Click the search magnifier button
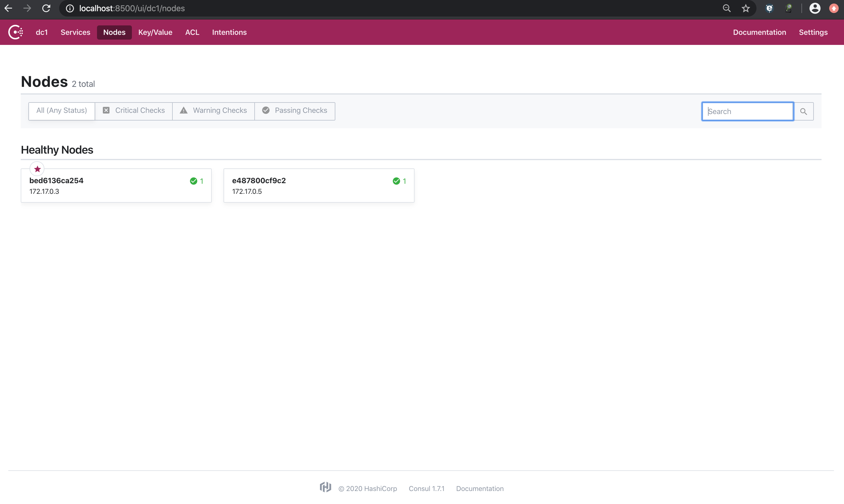Viewport: 844px width, 504px height. pos(803,111)
